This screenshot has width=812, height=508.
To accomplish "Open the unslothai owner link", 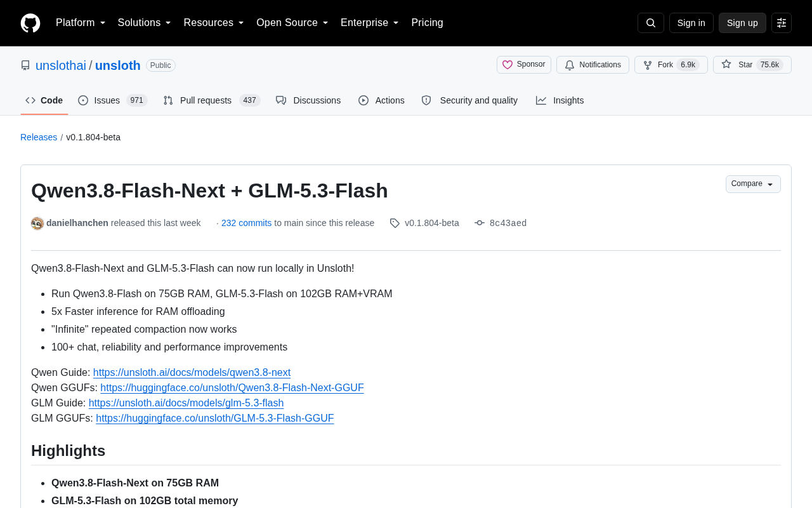I will [61, 65].
